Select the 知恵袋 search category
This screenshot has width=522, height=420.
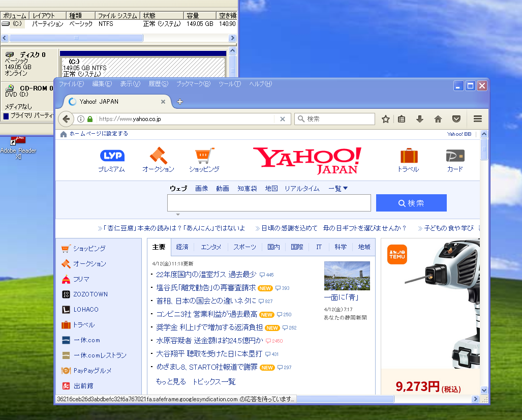pyautogui.click(x=247, y=189)
